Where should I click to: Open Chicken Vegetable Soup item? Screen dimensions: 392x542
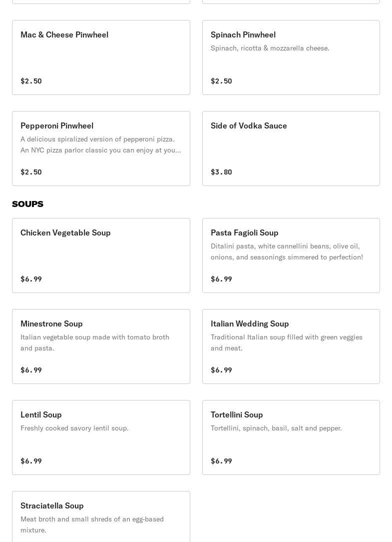(x=101, y=255)
